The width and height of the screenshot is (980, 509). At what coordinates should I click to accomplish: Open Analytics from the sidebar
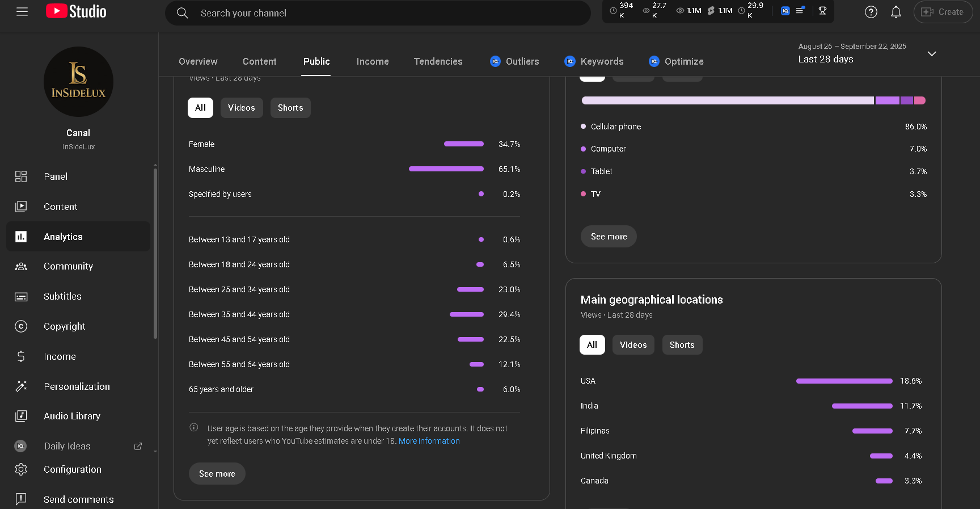pyautogui.click(x=63, y=237)
